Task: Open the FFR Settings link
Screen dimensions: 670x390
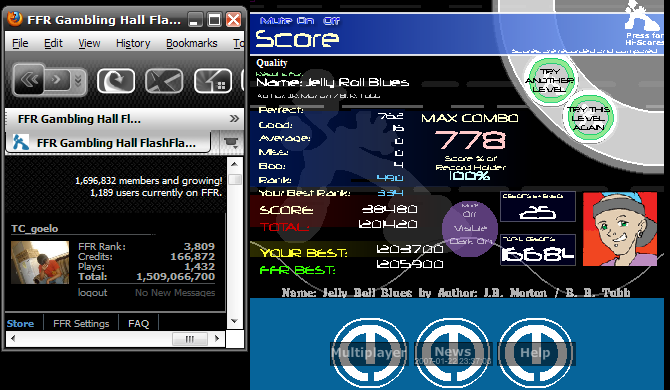Action: click(x=81, y=323)
